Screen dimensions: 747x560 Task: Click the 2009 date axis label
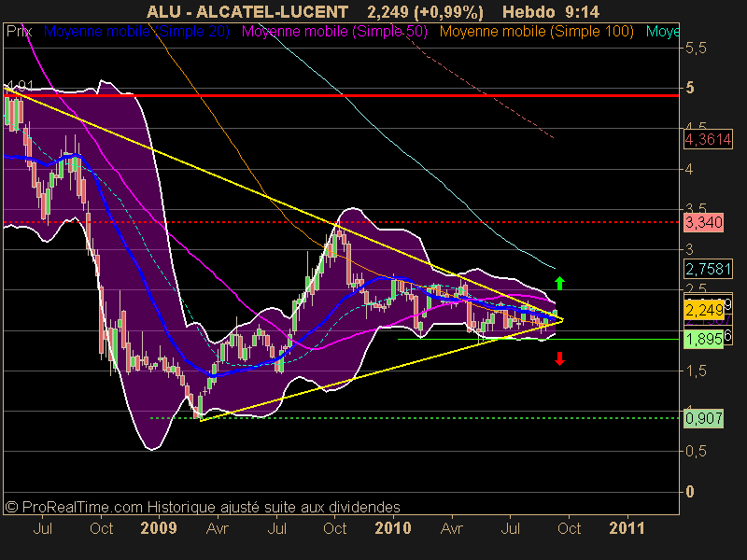[x=159, y=528]
